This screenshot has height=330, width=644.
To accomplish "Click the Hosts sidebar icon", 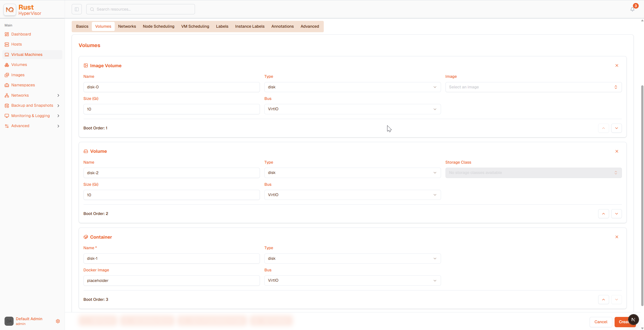I will 7,44.
